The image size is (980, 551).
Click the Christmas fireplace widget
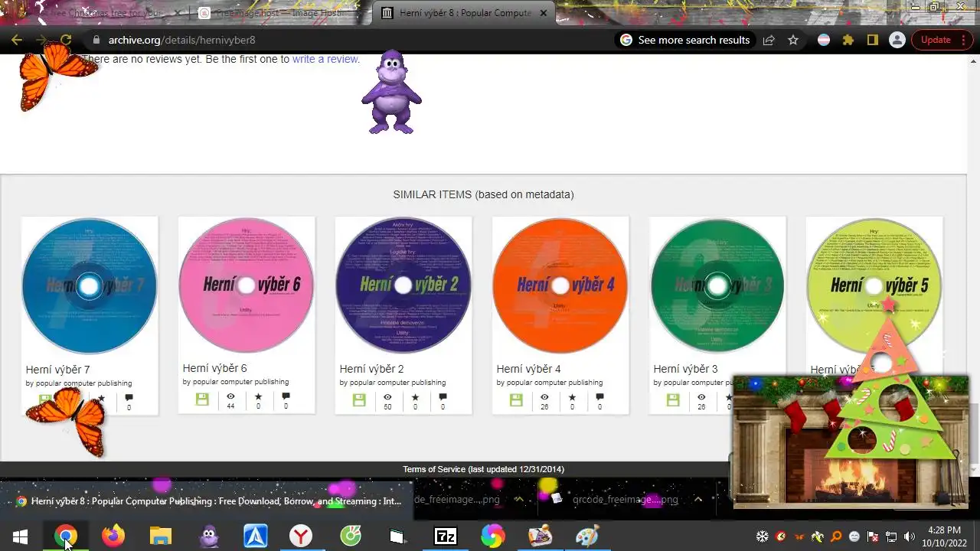(850, 442)
